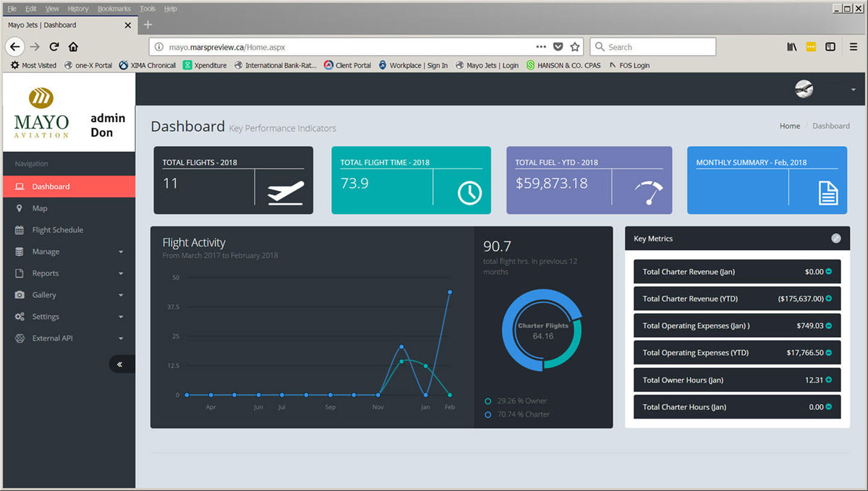This screenshot has width=868, height=491.
Task: Open user menu via airplane avatar icon
Action: click(x=803, y=89)
